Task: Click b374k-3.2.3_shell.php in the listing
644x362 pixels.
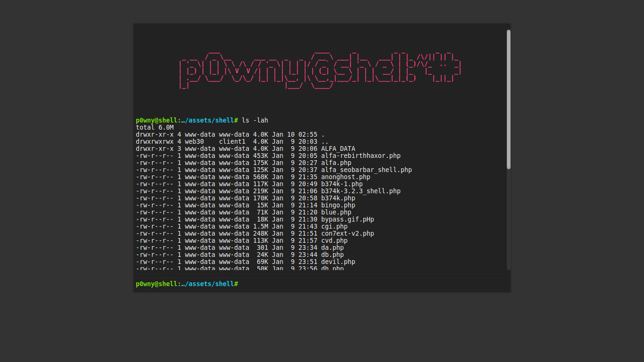Action: 361,191
